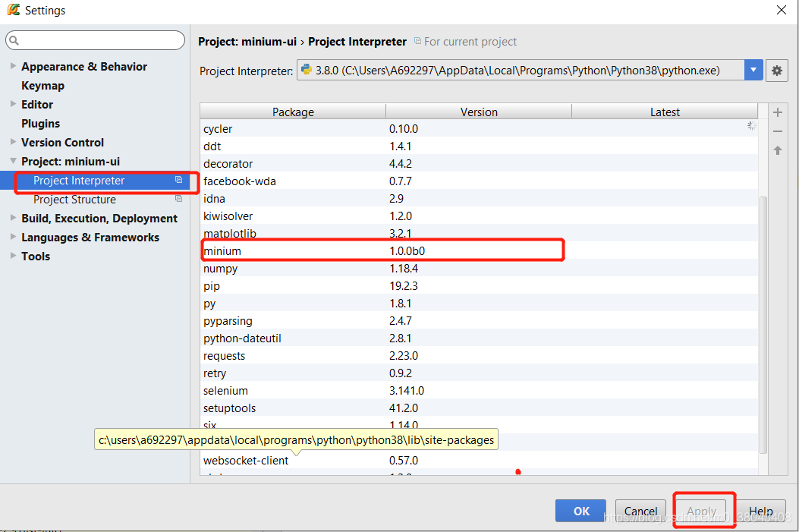
Task: Click the Apply button
Action: point(701,511)
